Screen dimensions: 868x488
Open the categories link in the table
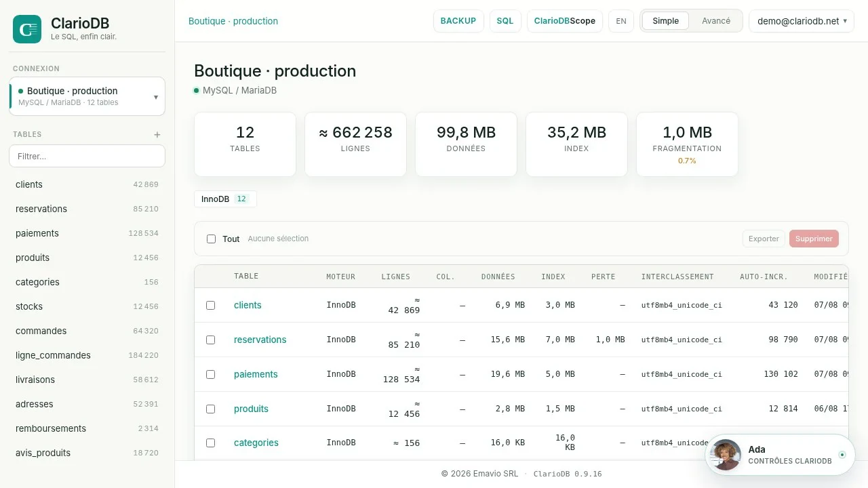pyautogui.click(x=256, y=443)
